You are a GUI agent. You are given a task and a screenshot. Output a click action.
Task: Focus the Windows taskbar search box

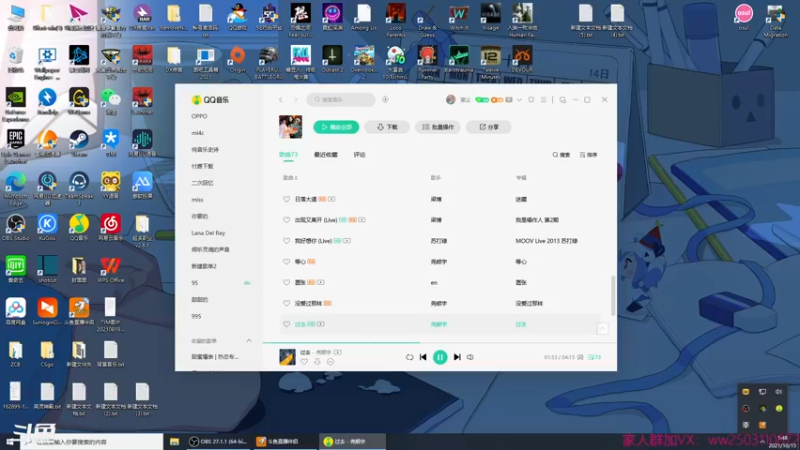pos(92,441)
